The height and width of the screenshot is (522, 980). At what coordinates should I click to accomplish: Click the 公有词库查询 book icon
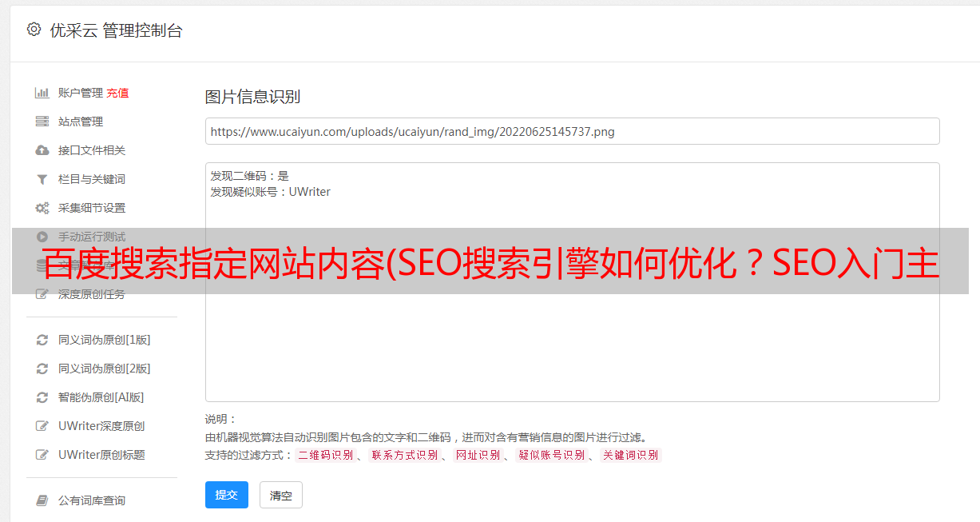point(42,500)
